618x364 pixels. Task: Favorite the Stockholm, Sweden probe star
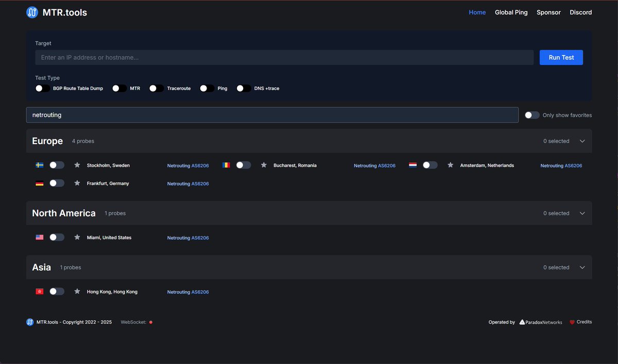[x=77, y=165]
